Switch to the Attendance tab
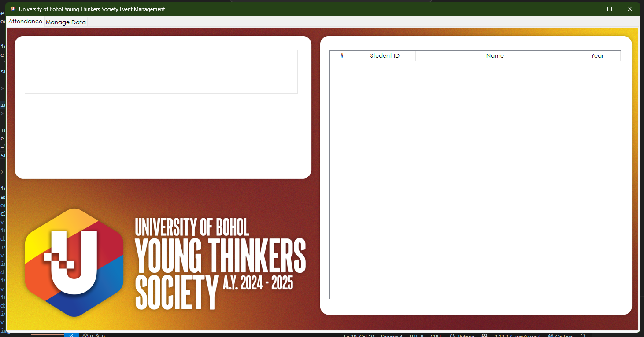Viewport: 644px width, 337px height. tap(26, 21)
